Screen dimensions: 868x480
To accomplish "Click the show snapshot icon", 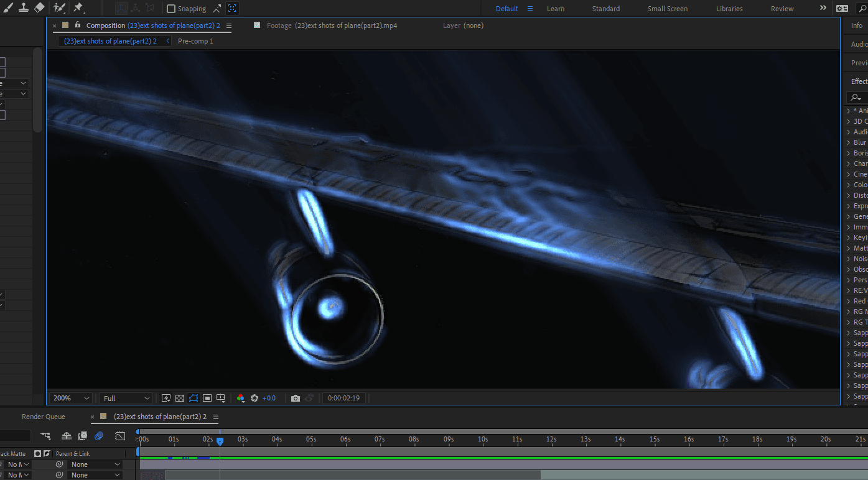I will pos(310,398).
